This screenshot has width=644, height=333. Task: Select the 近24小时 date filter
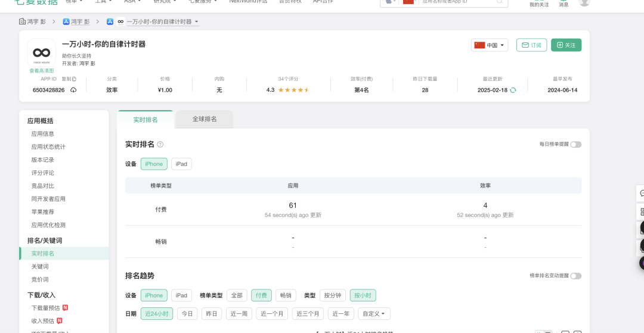pyautogui.click(x=157, y=314)
